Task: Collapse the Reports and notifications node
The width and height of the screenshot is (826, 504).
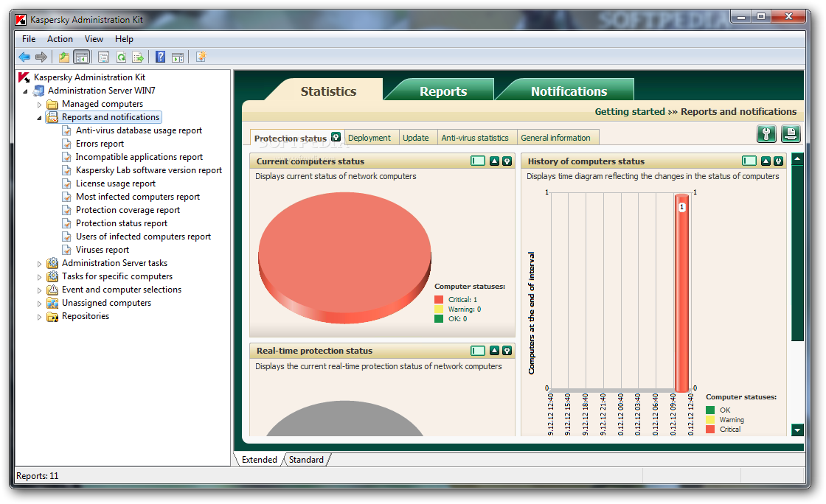Action: (x=40, y=118)
